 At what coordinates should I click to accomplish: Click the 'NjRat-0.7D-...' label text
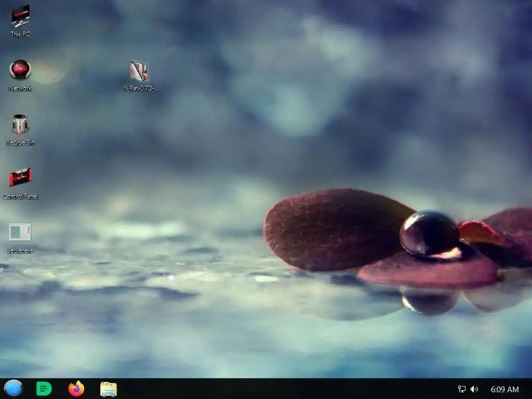click(141, 88)
